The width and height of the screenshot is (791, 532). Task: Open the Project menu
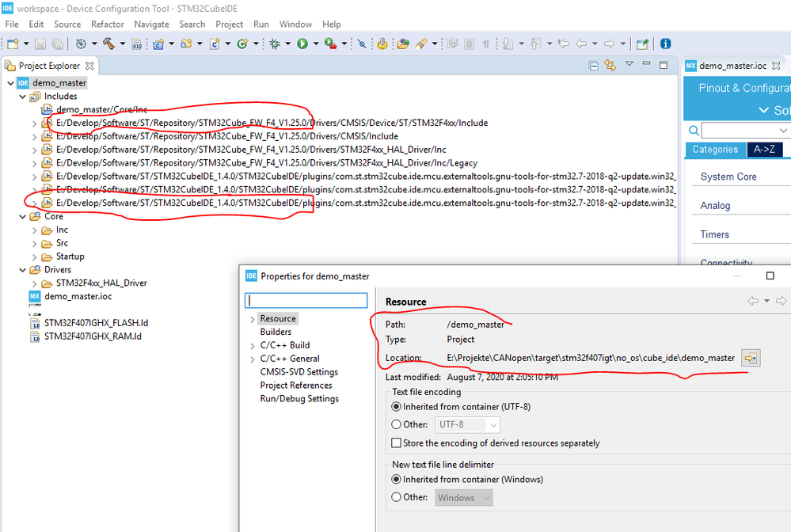(230, 25)
